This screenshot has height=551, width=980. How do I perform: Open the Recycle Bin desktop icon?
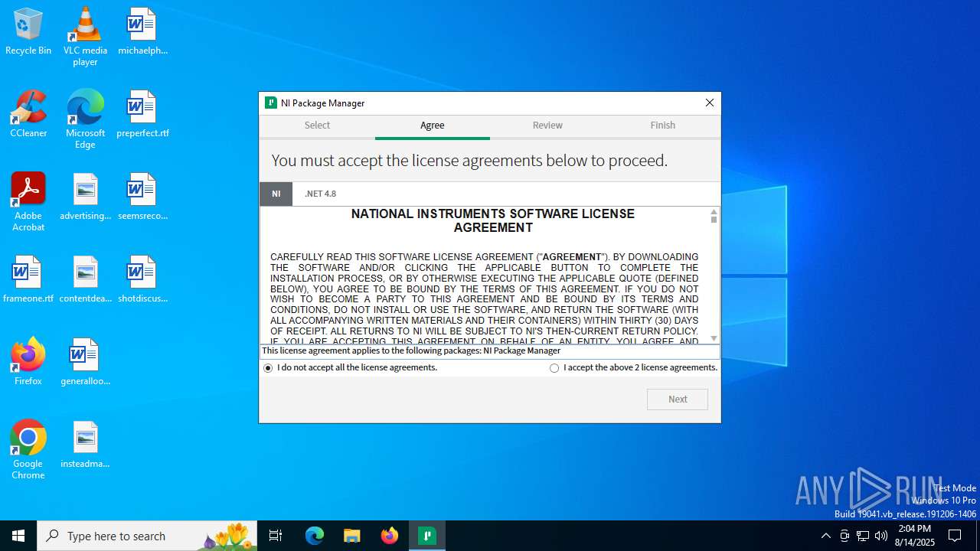tap(28, 31)
